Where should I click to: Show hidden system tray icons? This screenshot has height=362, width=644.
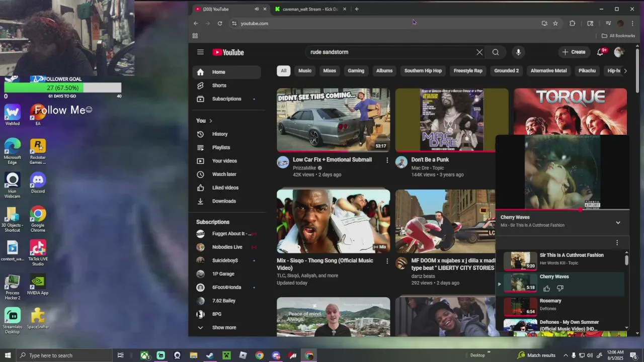tap(566, 355)
